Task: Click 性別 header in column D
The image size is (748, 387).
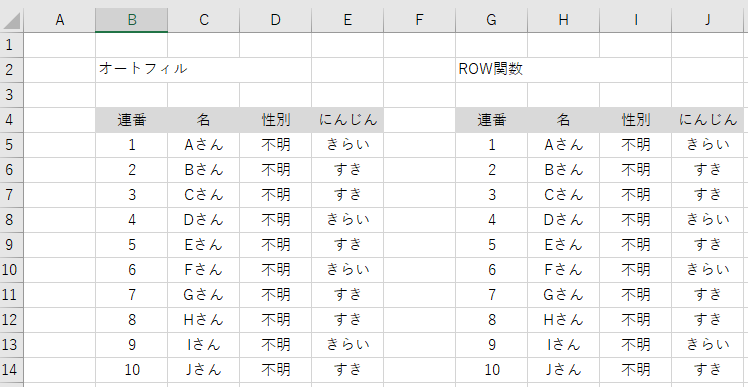Action: [x=276, y=120]
